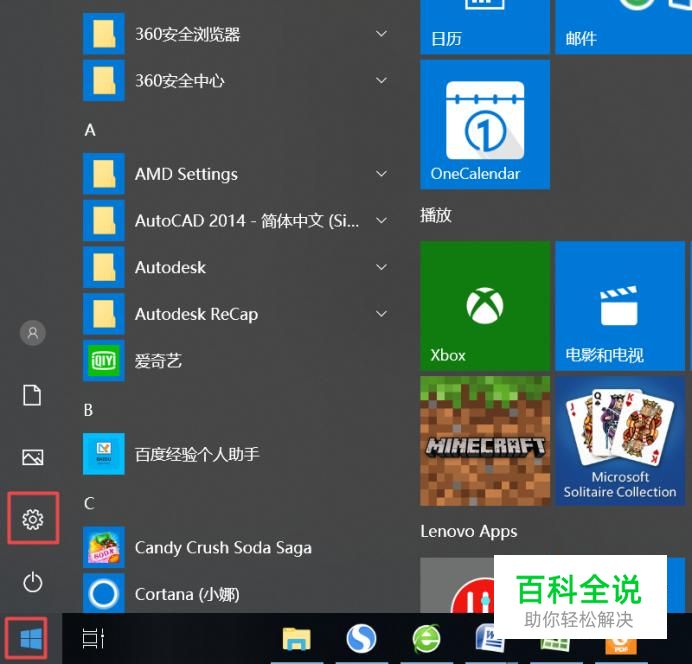692x664 pixels.
Task: Expand the 360安全中心 folder chevron
Action: click(381, 80)
